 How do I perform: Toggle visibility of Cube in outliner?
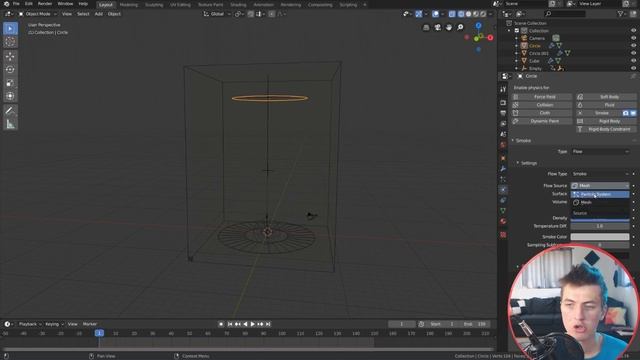click(633, 61)
